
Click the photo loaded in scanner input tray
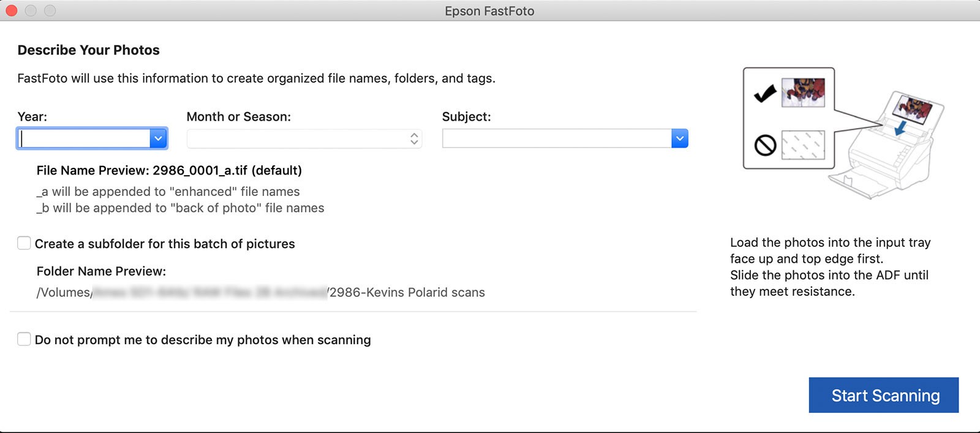912,108
